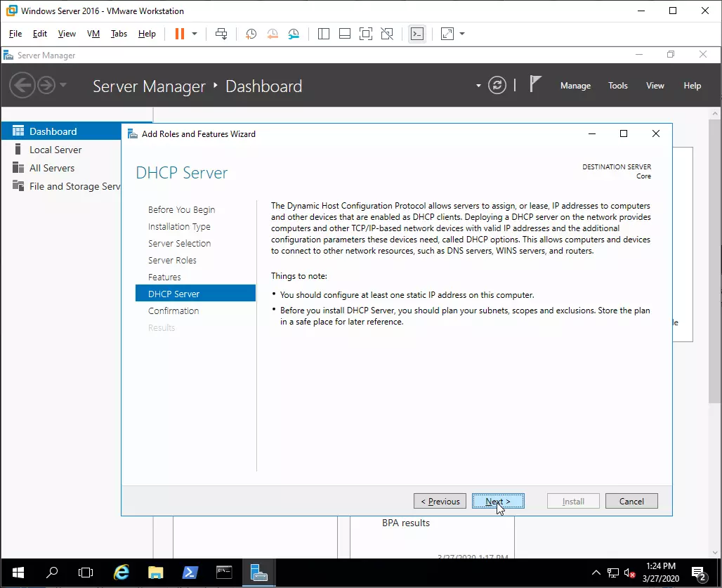Expand the Server Manager navigation history dropdown
This screenshot has height=588, width=722.
[x=63, y=85]
